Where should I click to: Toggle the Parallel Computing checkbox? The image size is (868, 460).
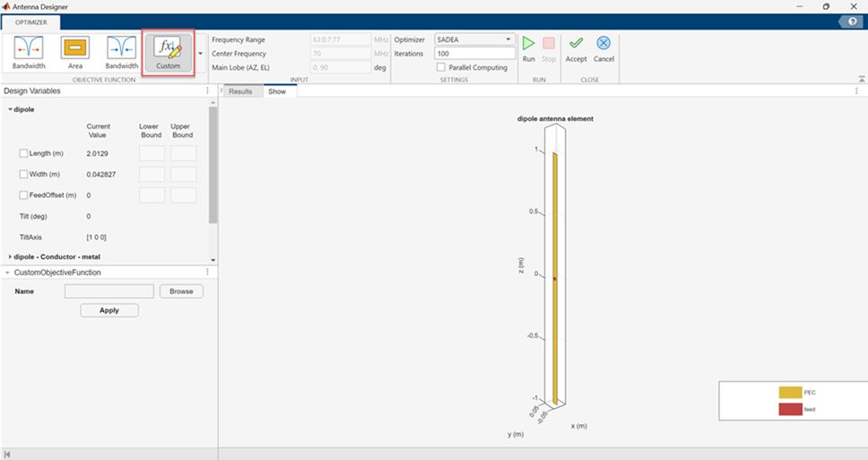[x=440, y=67]
